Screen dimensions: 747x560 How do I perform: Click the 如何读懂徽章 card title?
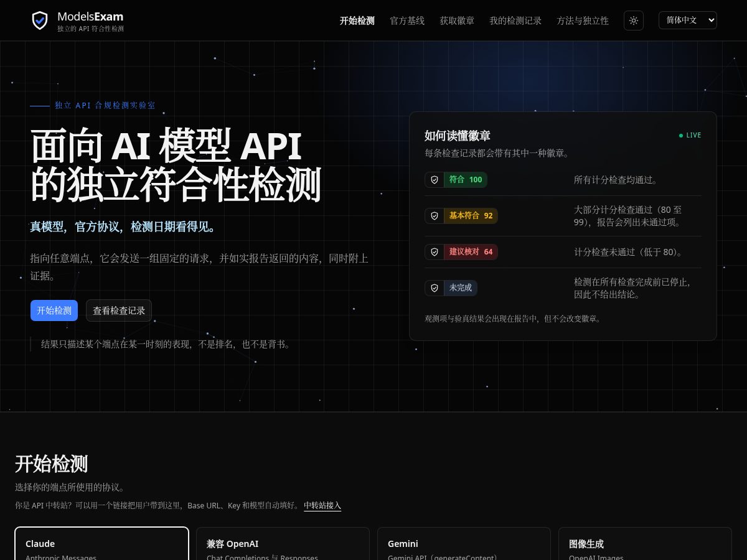(458, 136)
